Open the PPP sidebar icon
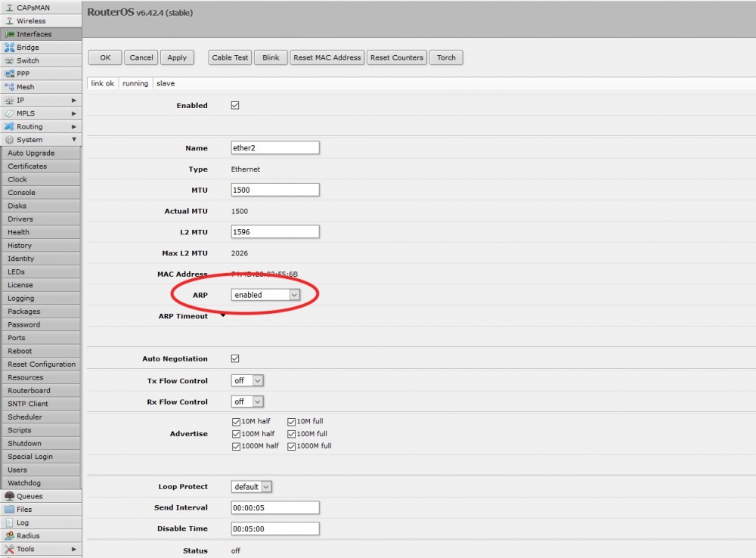 pyautogui.click(x=9, y=74)
